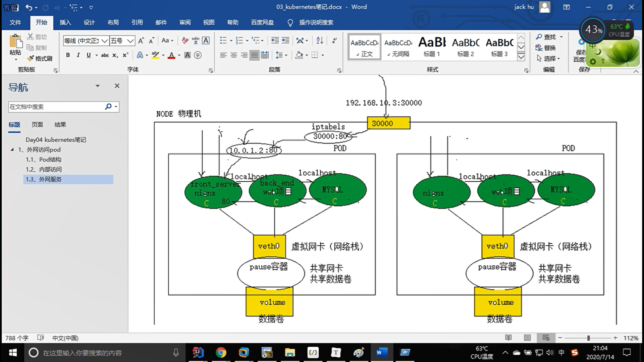Click the Undo arrow in title bar

tap(29, 7)
